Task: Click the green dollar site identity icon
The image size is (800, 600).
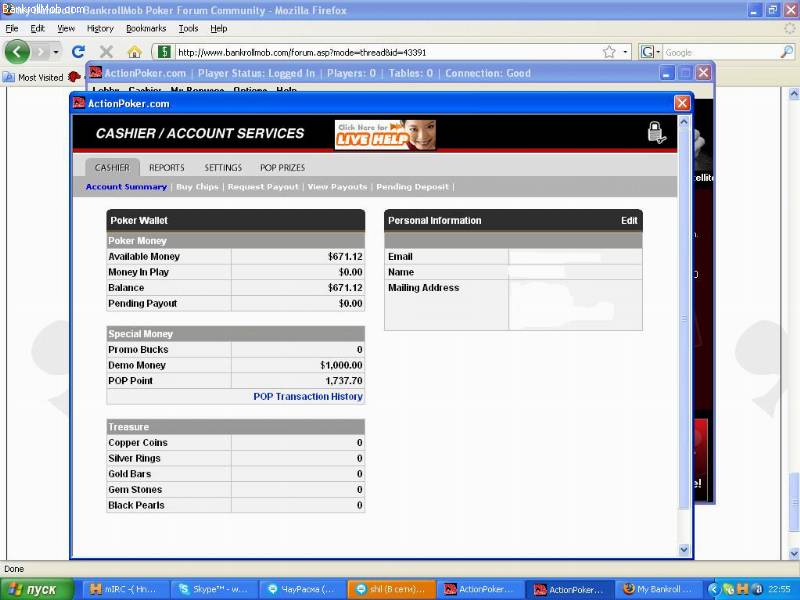Action: click(x=164, y=52)
